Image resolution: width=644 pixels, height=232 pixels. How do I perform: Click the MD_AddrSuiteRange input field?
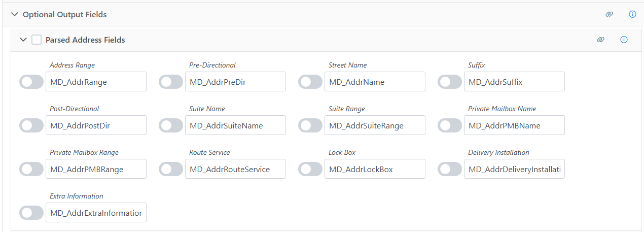[x=375, y=125]
